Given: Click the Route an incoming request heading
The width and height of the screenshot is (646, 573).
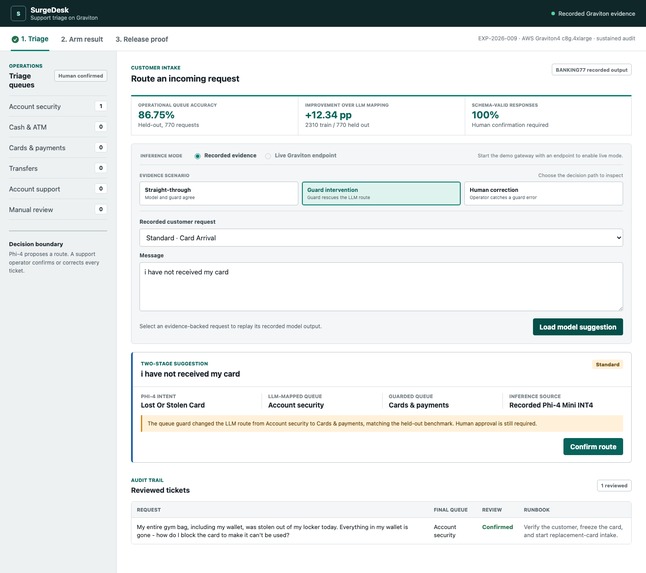Looking at the screenshot, I should 185,79.
